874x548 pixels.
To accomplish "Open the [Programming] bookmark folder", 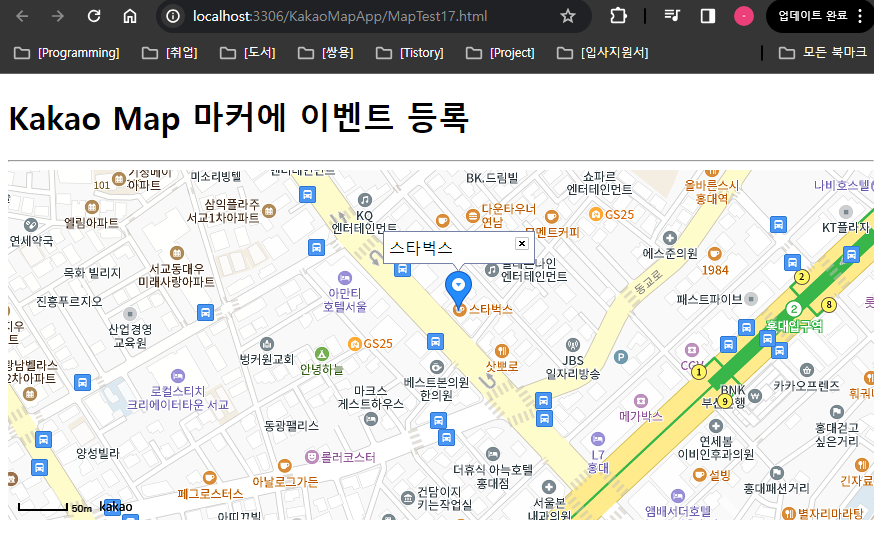I will click(67, 53).
